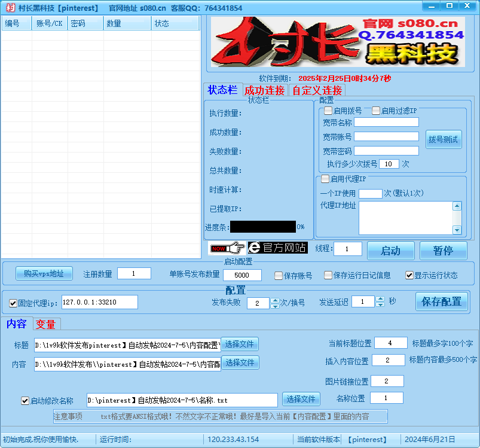Viewport: 480px width, 448px height.
Task: Click 选择文件 next to 内容 path
Action: [x=240, y=362]
